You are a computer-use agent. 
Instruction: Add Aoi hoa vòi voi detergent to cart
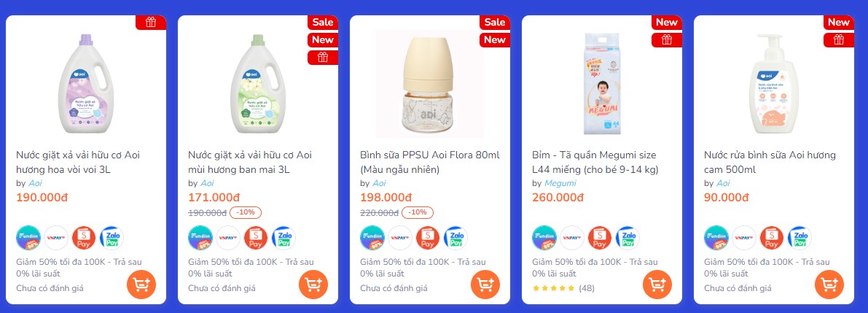141,285
